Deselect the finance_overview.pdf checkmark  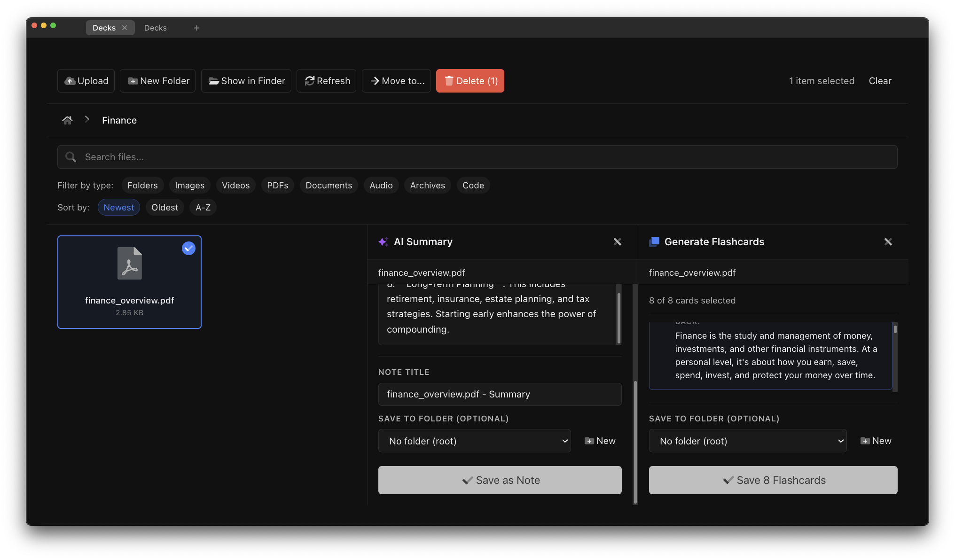(x=188, y=248)
